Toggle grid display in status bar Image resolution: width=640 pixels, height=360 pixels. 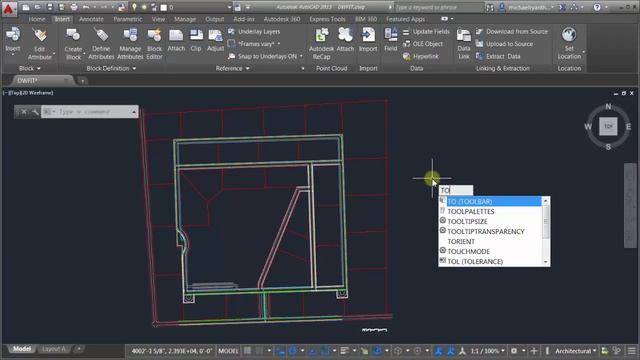(247, 351)
